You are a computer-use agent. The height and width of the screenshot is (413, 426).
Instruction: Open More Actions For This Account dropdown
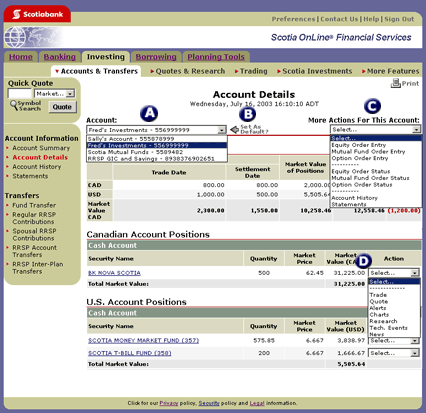[x=376, y=129]
